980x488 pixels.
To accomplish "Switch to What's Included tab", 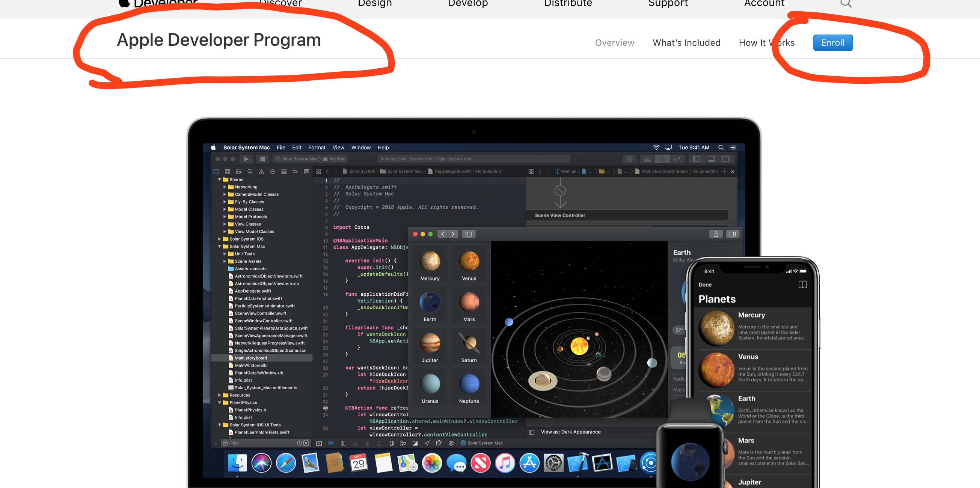I will pos(686,42).
